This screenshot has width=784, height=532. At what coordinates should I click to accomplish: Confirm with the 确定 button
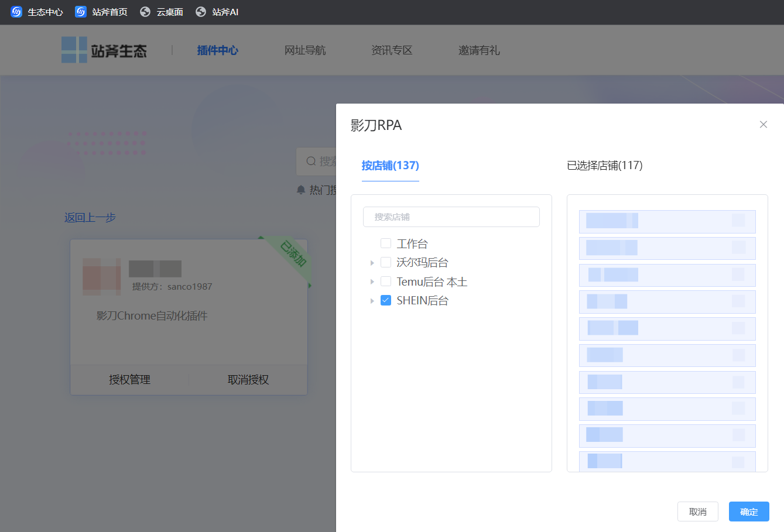[x=748, y=512]
